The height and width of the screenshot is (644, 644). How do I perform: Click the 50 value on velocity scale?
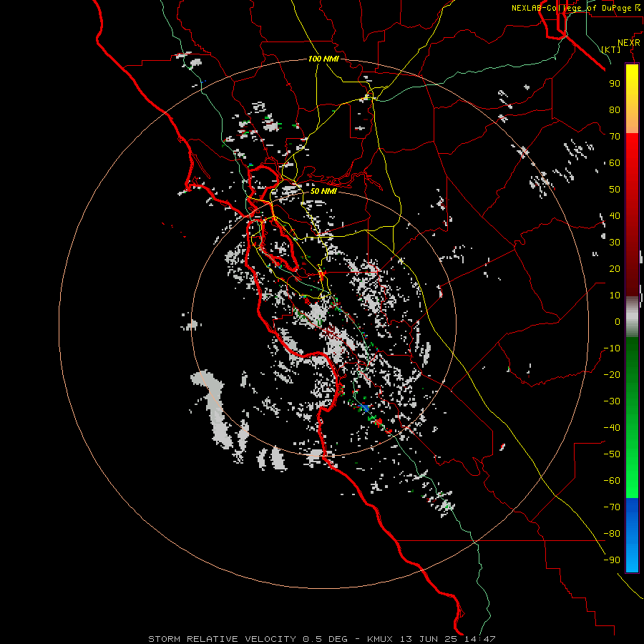615,190
